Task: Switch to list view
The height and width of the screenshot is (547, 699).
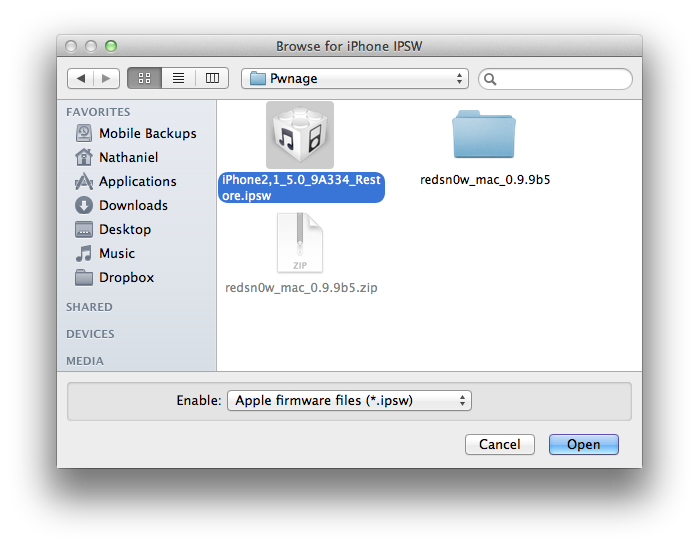Action: pos(178,78)
